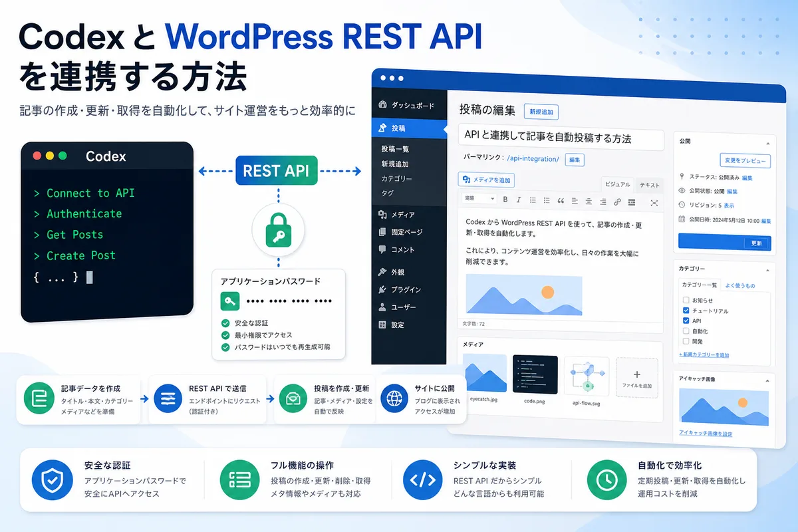Screen dimensions: 798x532
Task: Open タグ in the sidebar submenu
Action: [x=387, y=194]
